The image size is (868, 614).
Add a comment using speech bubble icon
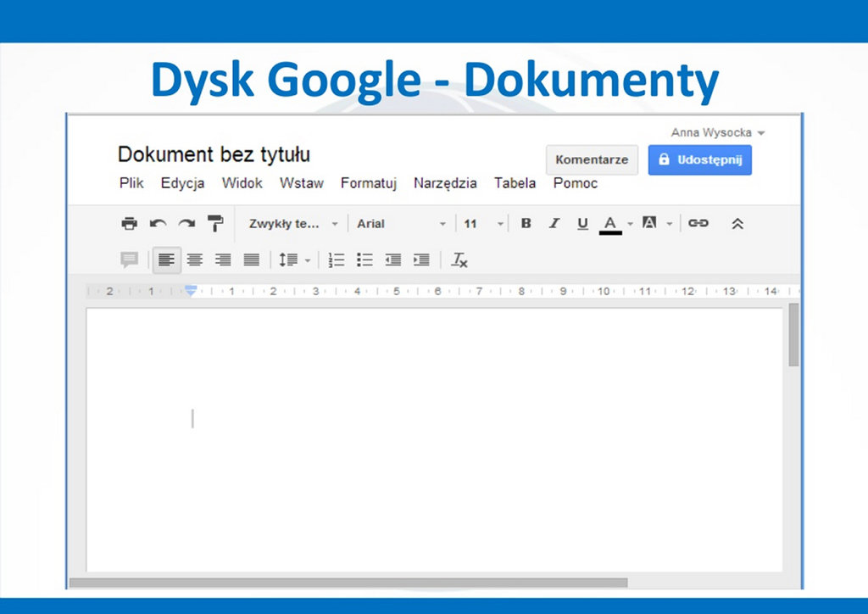point(130,260)
